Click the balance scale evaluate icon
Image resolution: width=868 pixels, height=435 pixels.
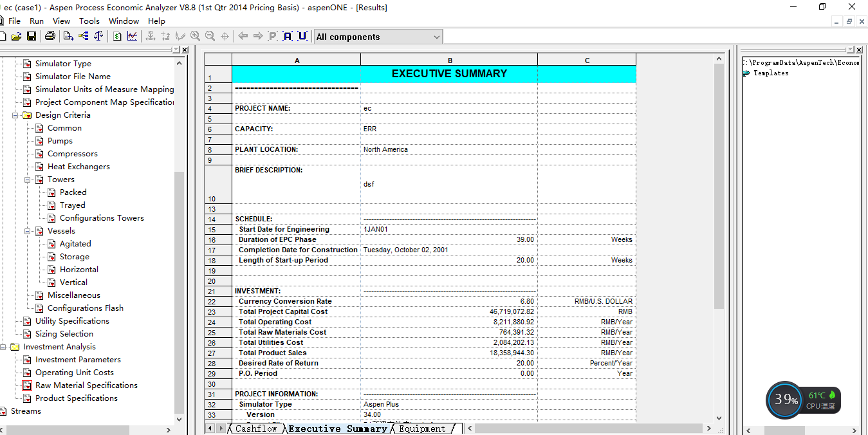(98, 36)
